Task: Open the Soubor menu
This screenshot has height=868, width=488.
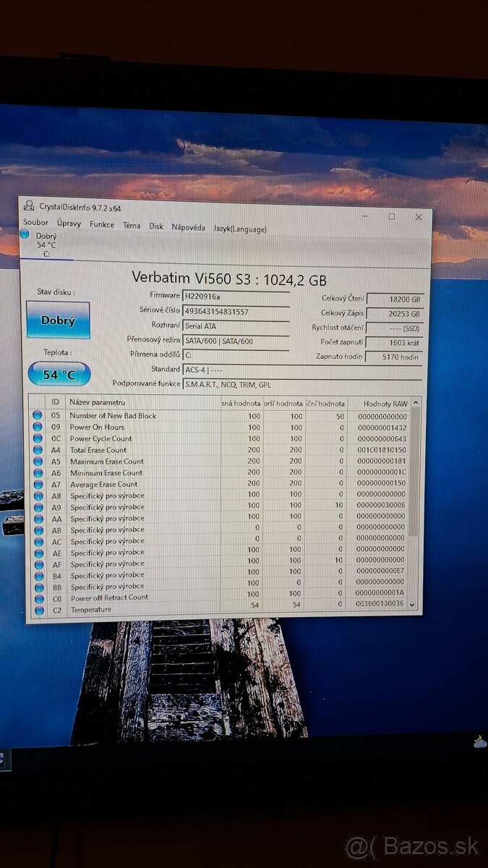Action: pos(36,223)
